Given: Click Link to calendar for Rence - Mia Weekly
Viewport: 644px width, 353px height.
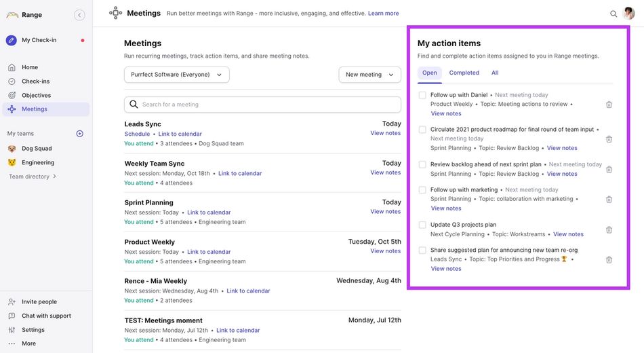Looking at the screenshot, I should pyautogui.click(x=248, y=291).
